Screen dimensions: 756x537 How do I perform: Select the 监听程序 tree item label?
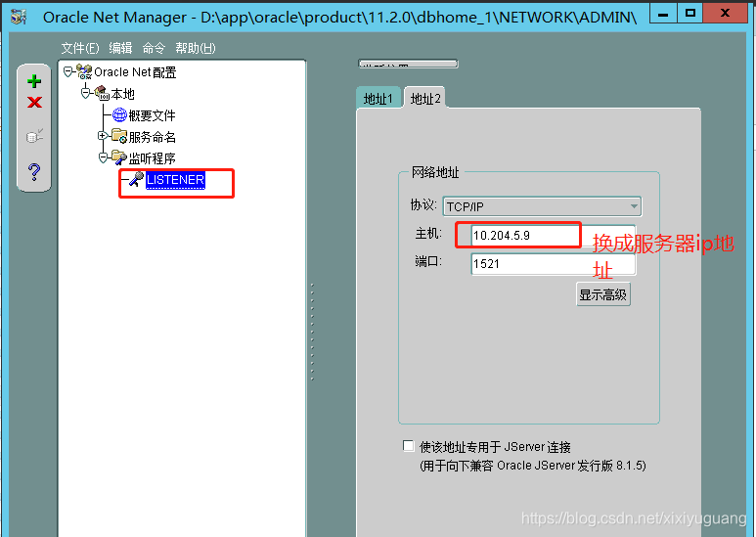(152, 158)
